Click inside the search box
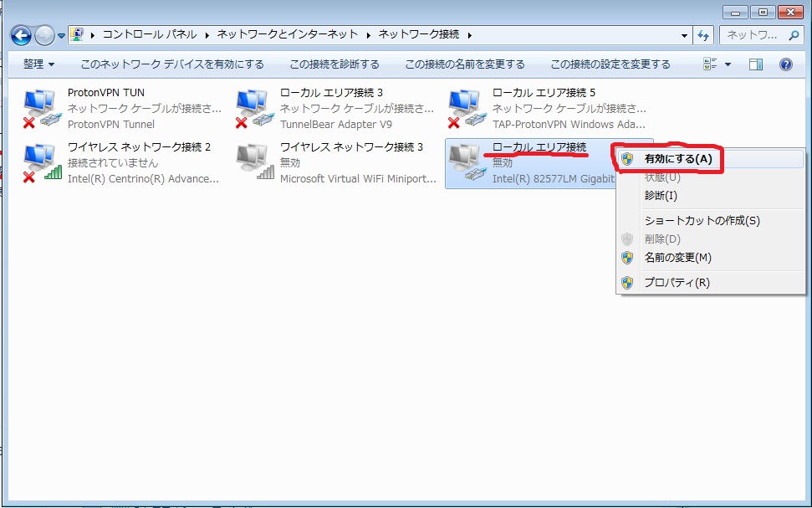The width and height of the screenshot is (812, 508). [x=753, y=36]
